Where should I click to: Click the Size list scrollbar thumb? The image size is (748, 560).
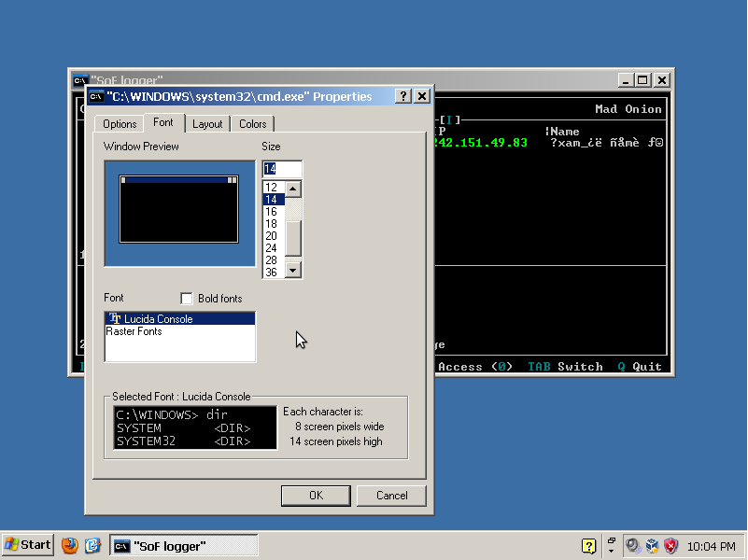(x=293, y=239)
